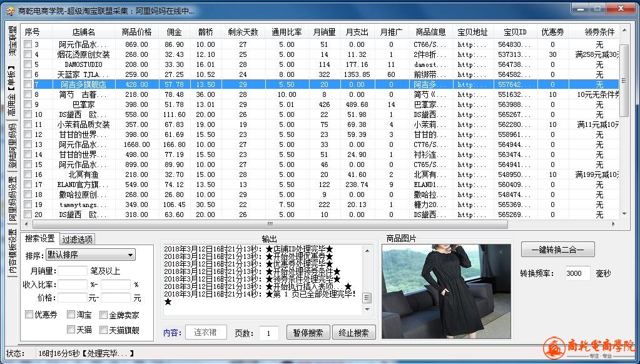The height and width of the screenshot is (364, 640).
Task: Check the box for row 4 烟花烫原创女装
Action: (x=28, y=54)
